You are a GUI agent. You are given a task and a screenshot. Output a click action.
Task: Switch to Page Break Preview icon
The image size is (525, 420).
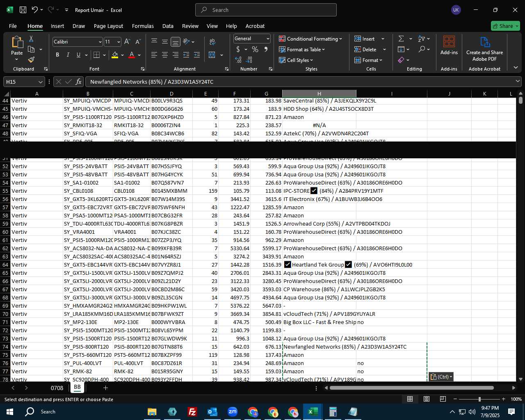(x=443, y=399)
